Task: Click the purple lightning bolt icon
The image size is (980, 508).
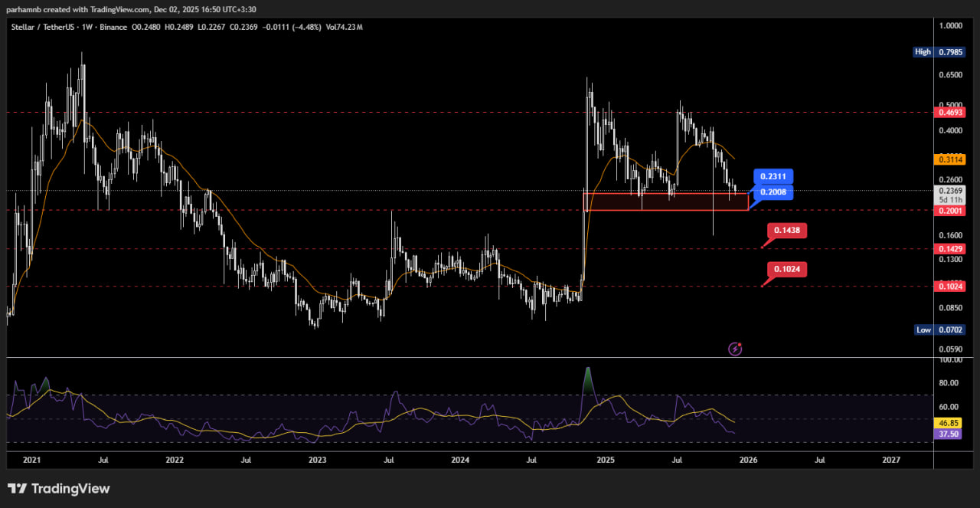Action: pyautogui.click(x=735, y=349)
